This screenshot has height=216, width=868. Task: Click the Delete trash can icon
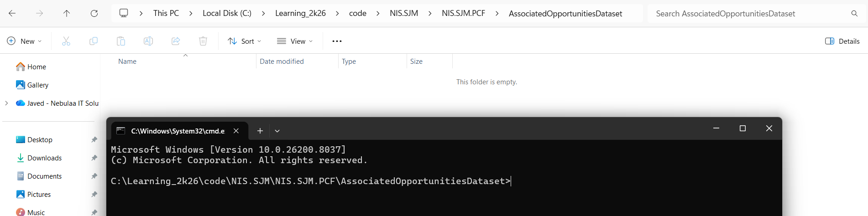click(203, 41)
